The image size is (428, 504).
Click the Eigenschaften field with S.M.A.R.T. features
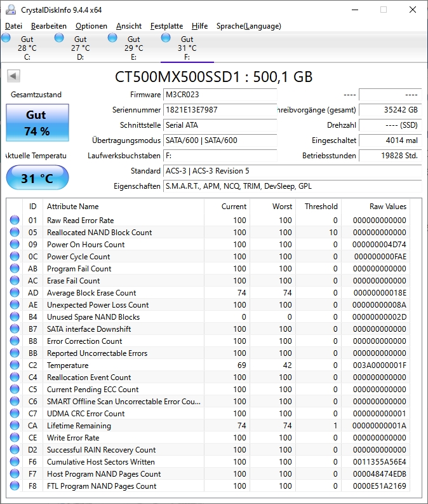coord(292,186)
